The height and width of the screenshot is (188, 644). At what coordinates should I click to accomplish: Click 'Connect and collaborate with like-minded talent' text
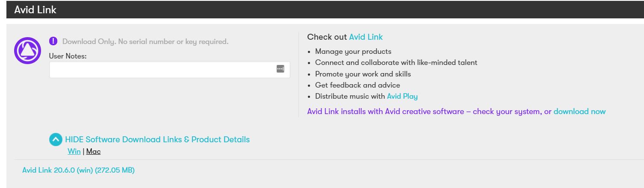(396, 63)
